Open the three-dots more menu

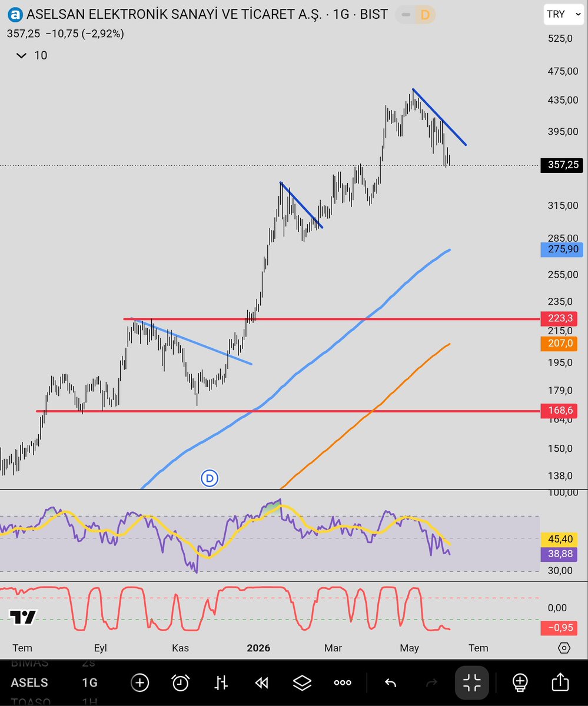[x=343, y=682]
